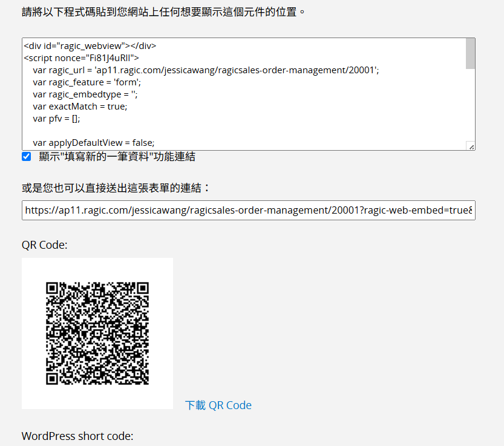The height and width of the screenshot is (446, 504).
Task: Click the "var ragic_url" code line
Action: (206, 70)
